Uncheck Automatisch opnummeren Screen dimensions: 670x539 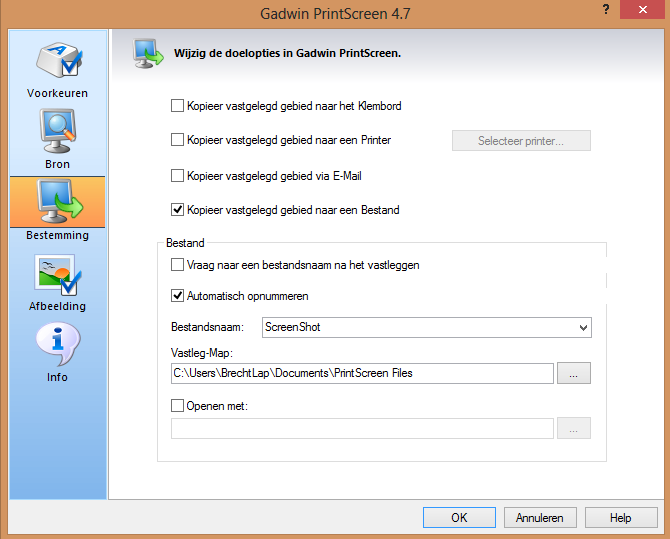177,296
